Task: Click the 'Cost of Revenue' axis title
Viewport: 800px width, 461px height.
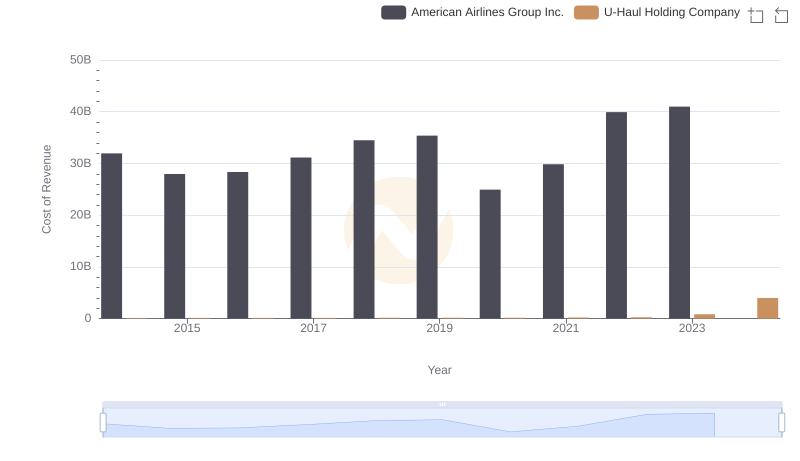Action: click(46, 189)
